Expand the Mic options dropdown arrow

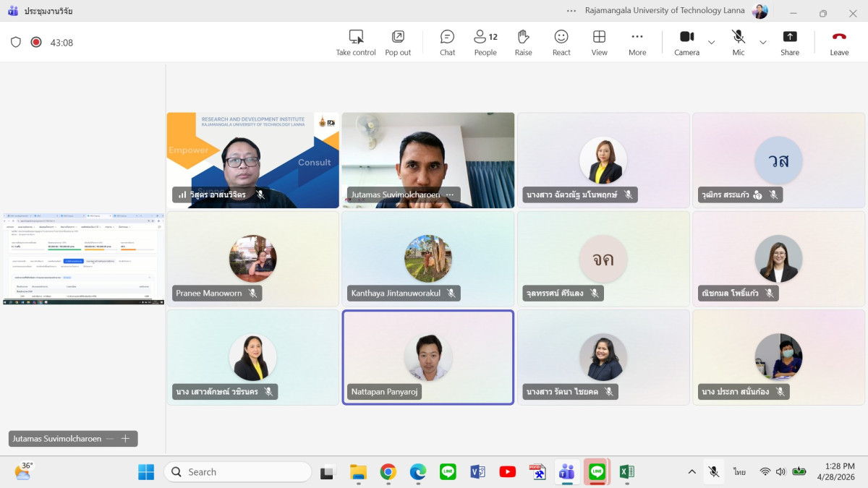click(x=762, y=43)
